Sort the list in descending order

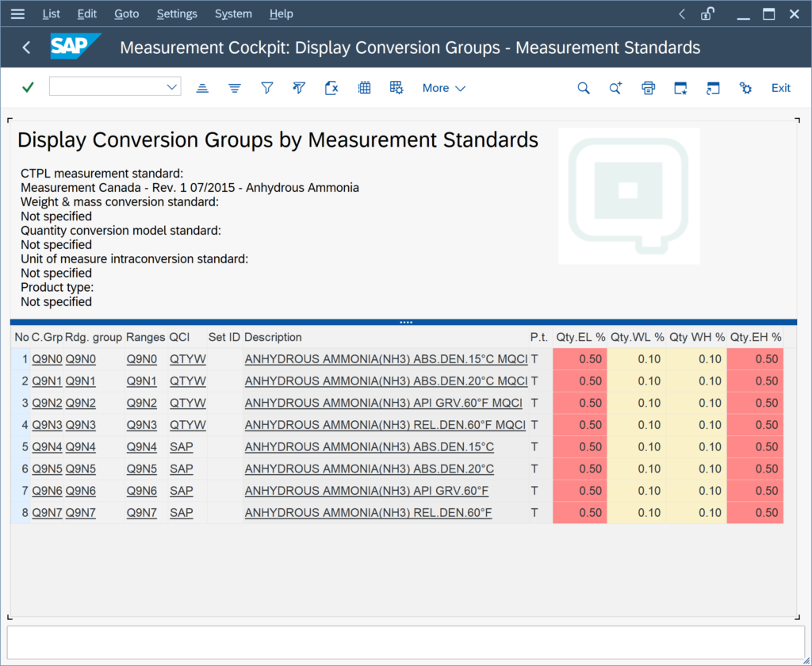235,88
